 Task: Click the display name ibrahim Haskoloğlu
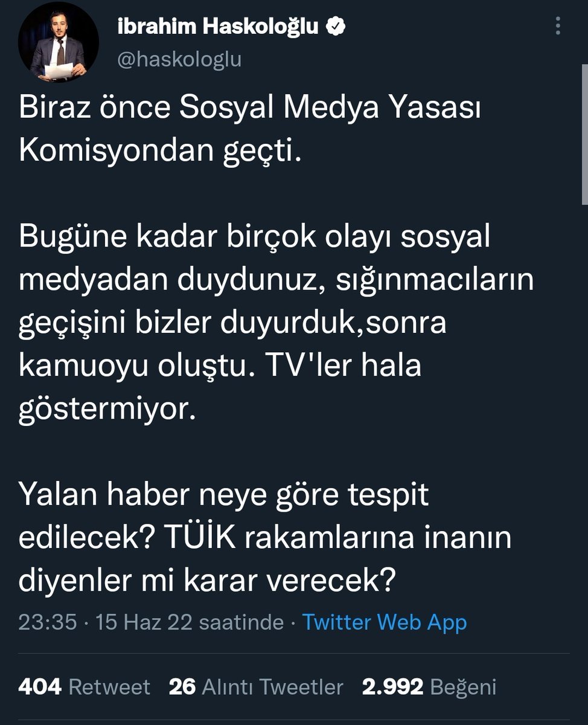pos(217,26)
